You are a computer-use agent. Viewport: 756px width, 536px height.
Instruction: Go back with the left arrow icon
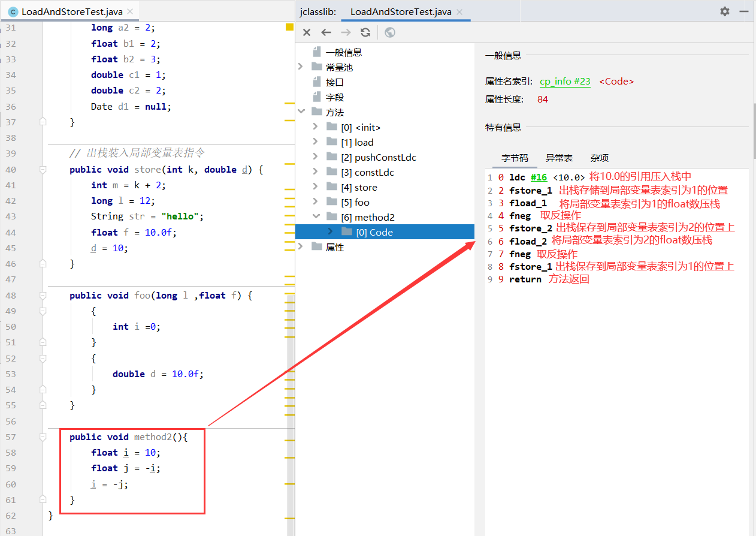(326, 32)
